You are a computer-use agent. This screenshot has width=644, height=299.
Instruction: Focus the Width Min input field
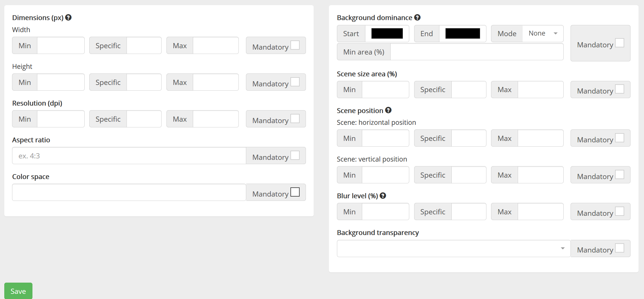(x=61, y=46)
